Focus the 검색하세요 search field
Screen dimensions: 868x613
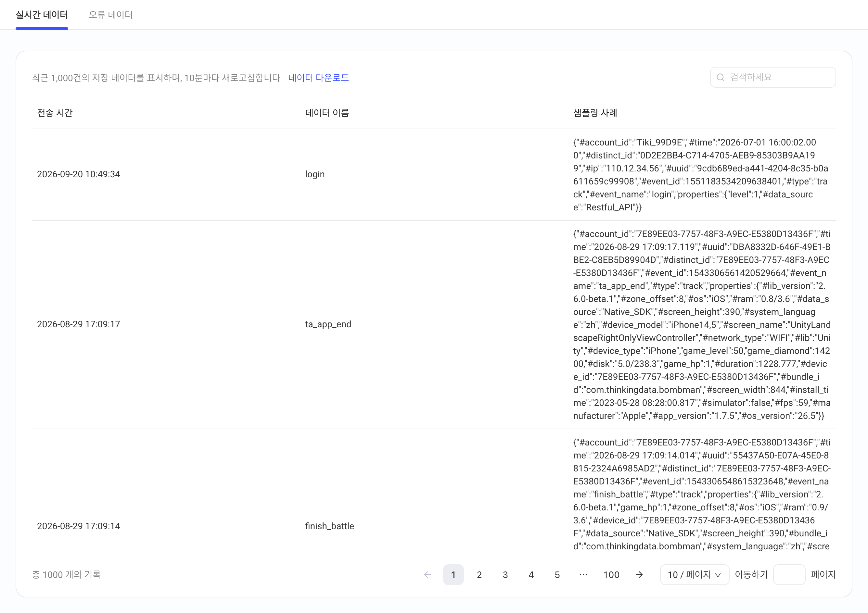pyautogui.click(x=773, y=78)
